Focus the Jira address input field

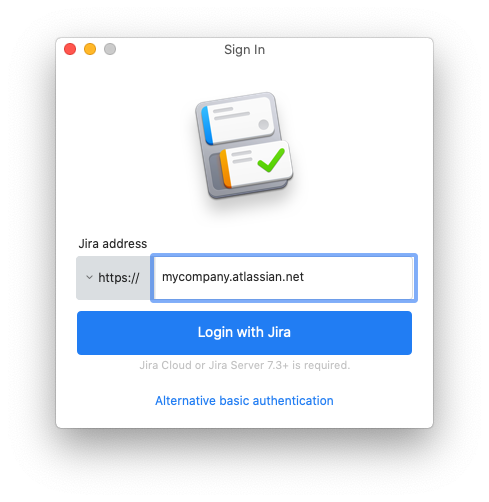(284, 278)
